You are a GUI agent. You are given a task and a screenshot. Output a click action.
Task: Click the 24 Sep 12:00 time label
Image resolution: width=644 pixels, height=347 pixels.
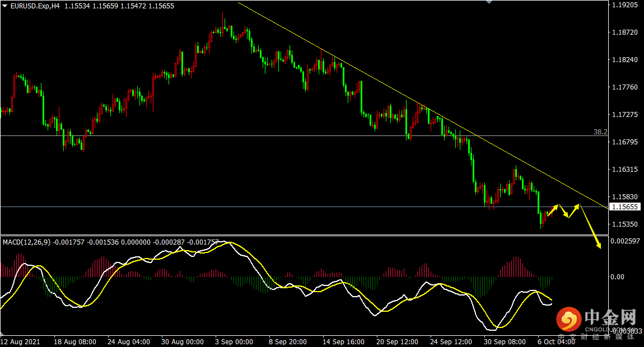[451, 341]
